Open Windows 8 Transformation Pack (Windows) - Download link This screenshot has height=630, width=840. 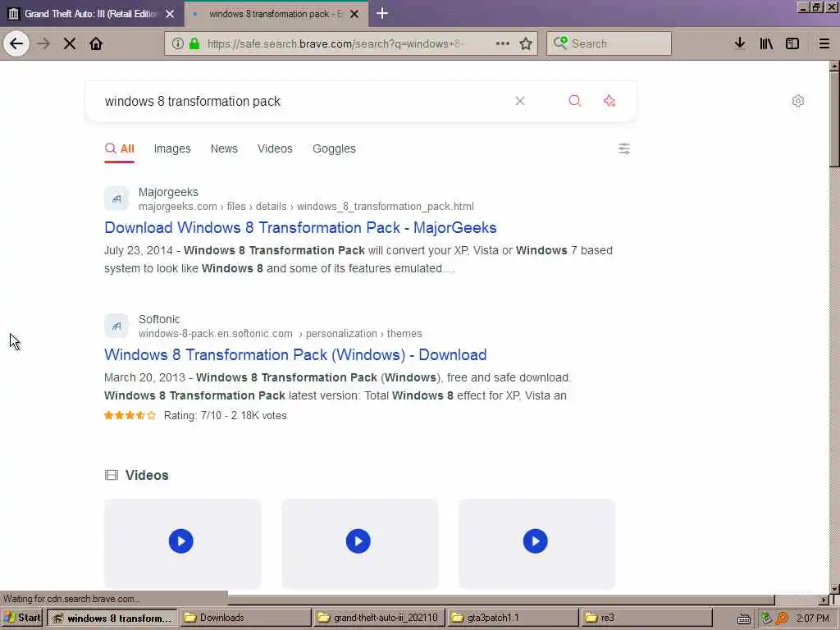coord(295,354)
